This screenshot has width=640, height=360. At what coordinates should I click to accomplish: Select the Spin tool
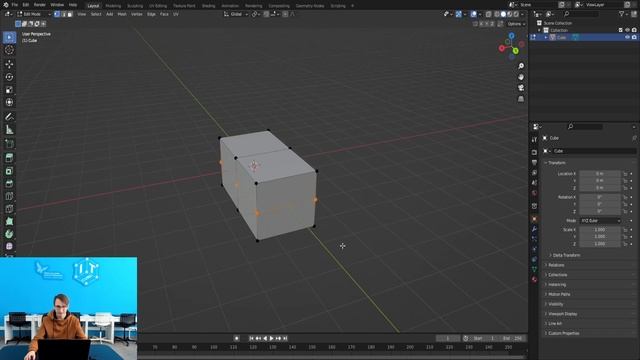(9, 234)
